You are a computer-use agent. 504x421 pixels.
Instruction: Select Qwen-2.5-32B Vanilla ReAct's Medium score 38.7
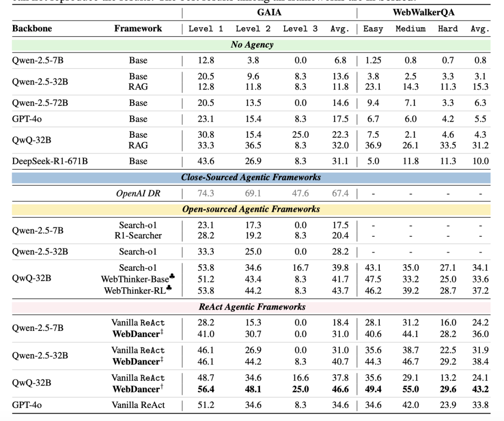pos(411,350)
